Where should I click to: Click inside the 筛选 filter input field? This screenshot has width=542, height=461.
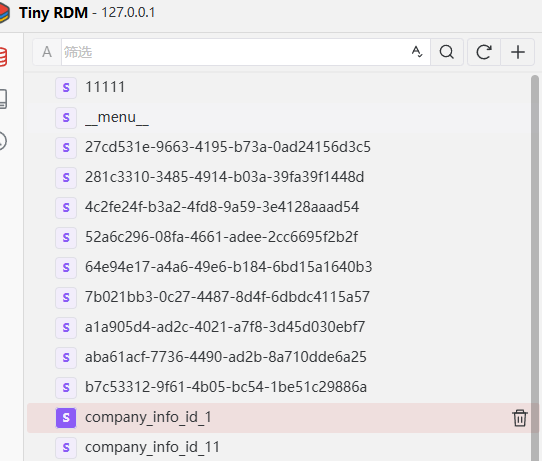[235, 52]
